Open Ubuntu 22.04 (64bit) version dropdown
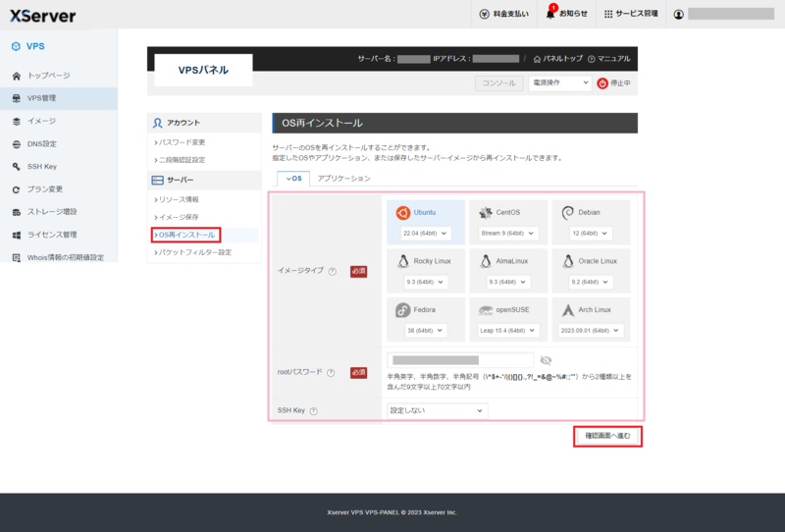Screen dimensions: 785x532 click(425, 234)
